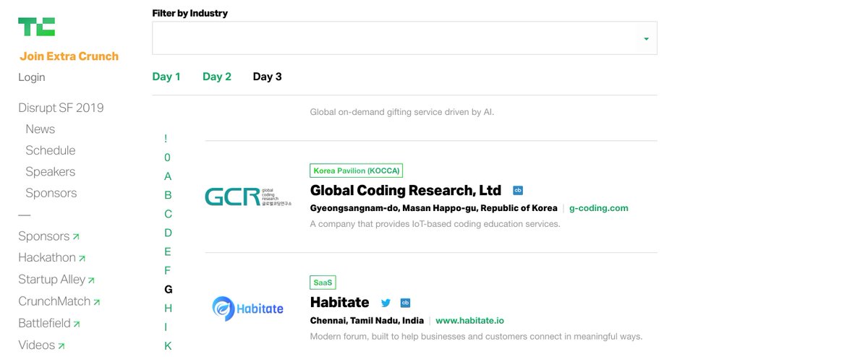Screen dimensions: 868x357
Task: Open Habitate's Crunchbase icon
Action: point(405,303)
